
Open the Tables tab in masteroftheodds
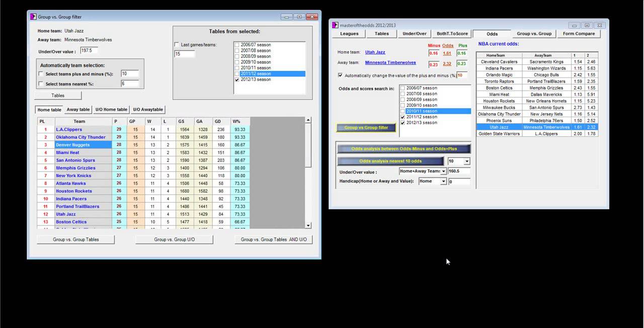coord(382,34)
